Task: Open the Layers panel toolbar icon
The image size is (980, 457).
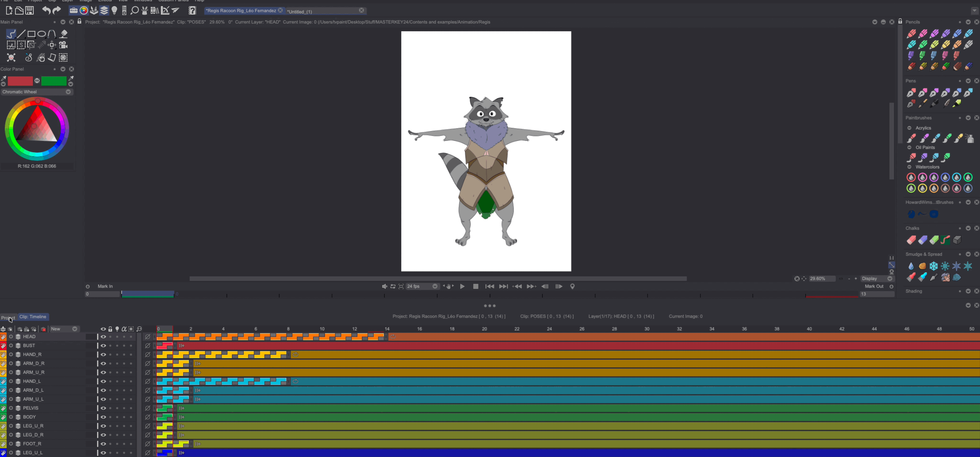Action: click(105, 10)
